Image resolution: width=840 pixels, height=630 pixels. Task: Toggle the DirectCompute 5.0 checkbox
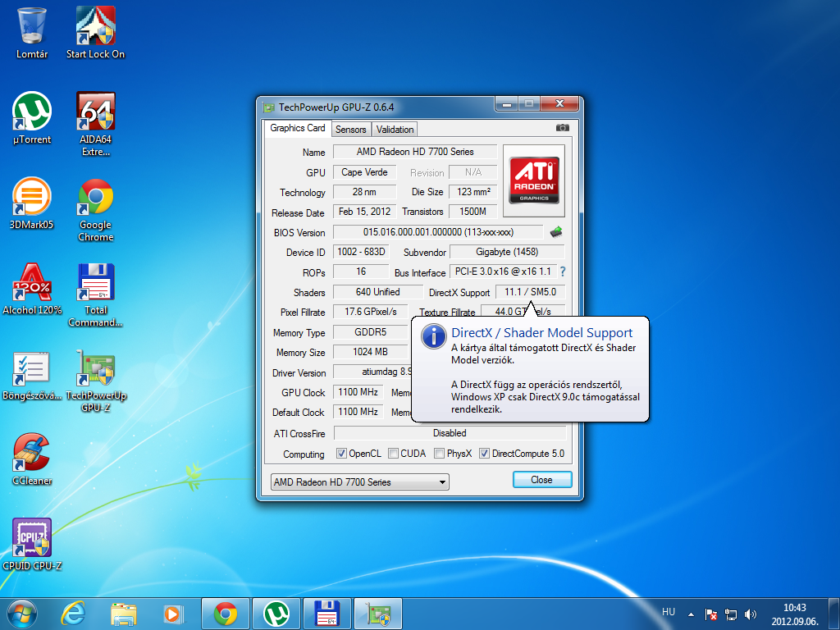point(484,453)
